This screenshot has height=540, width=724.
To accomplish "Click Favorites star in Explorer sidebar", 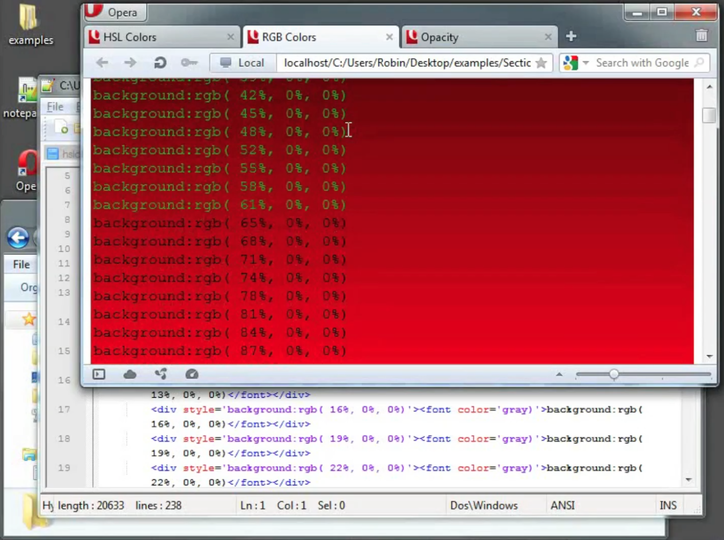I will (29, 318).
